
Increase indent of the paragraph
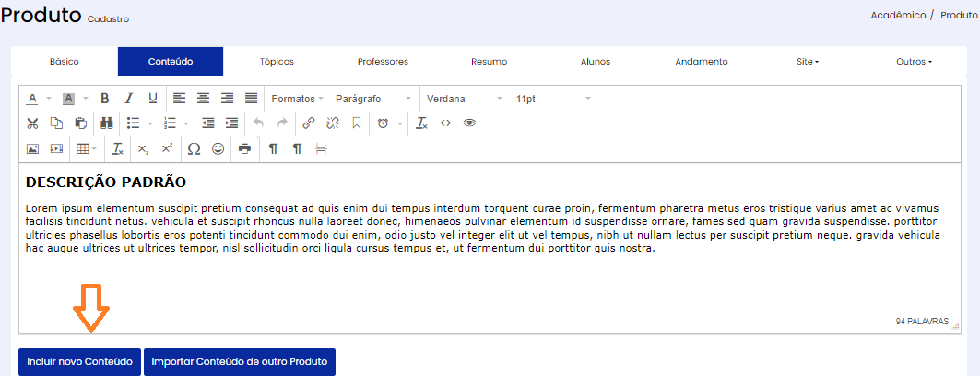coord(232,123)
